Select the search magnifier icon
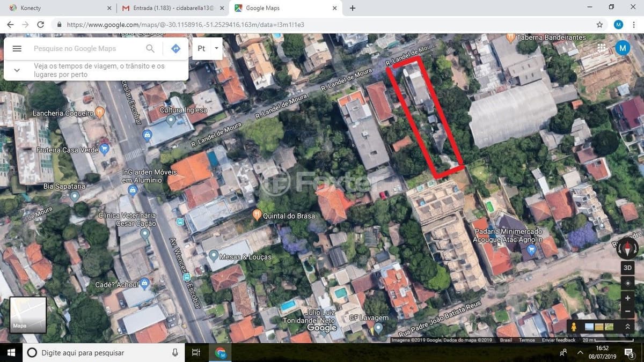 pos(150,48)
